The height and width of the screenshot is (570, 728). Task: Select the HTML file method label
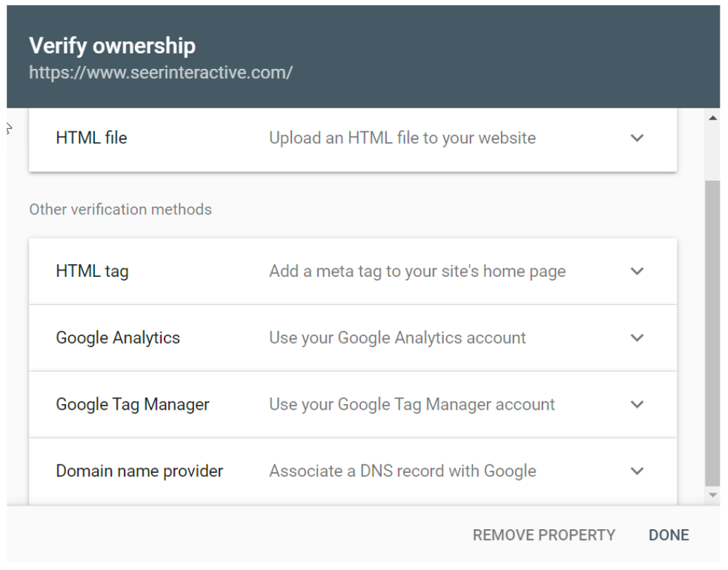(91, 138)
